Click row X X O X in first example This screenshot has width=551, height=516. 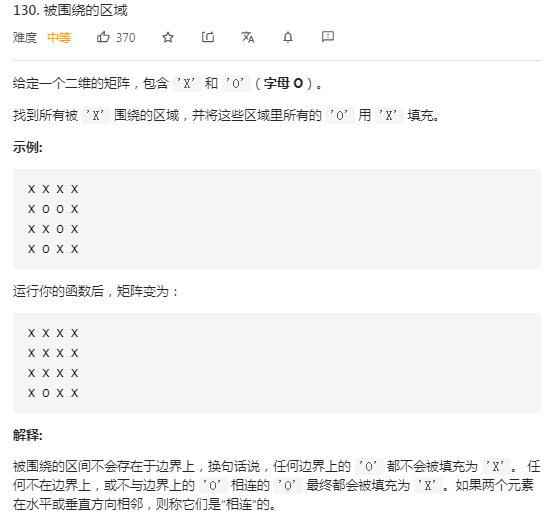(x=53, y=229)
